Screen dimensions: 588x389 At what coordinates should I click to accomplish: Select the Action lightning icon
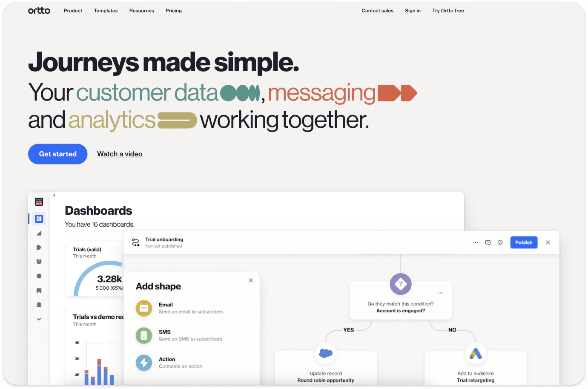[144, 363]
